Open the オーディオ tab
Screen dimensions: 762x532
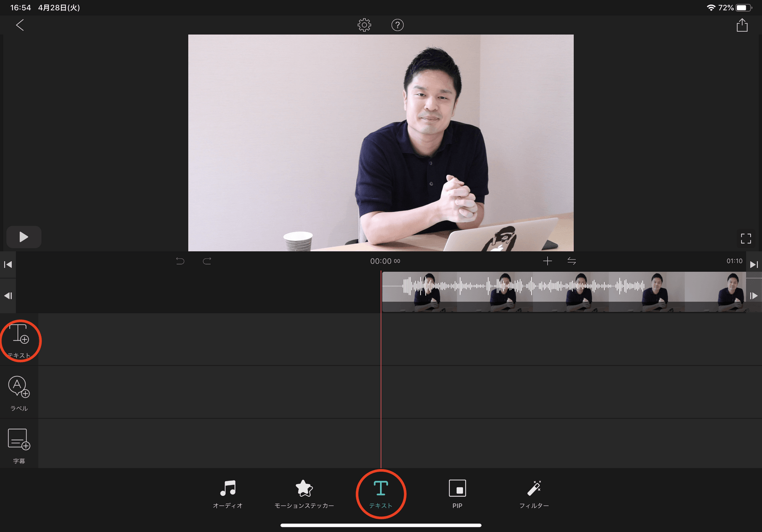point(228,494)
